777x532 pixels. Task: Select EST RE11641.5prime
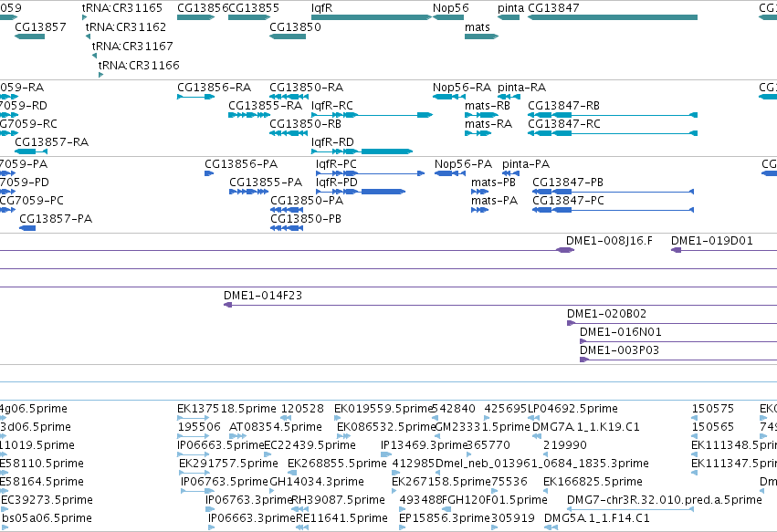(302, 528)
